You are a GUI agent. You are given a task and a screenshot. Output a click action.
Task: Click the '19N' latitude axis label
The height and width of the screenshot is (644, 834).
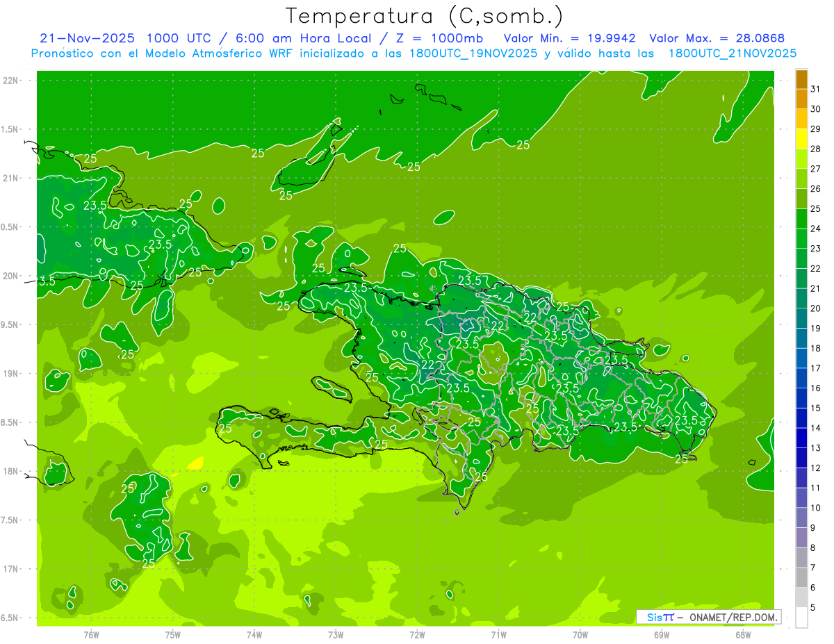pos(11,374)
